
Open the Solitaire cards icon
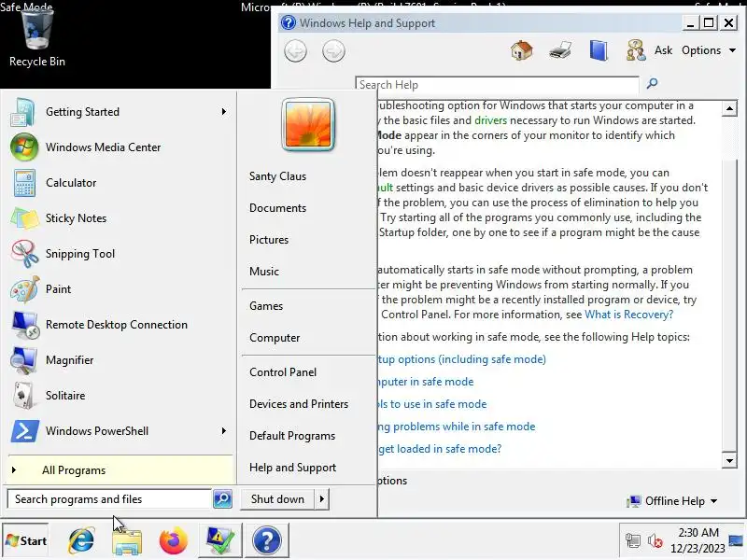click(x=24, y=396)
